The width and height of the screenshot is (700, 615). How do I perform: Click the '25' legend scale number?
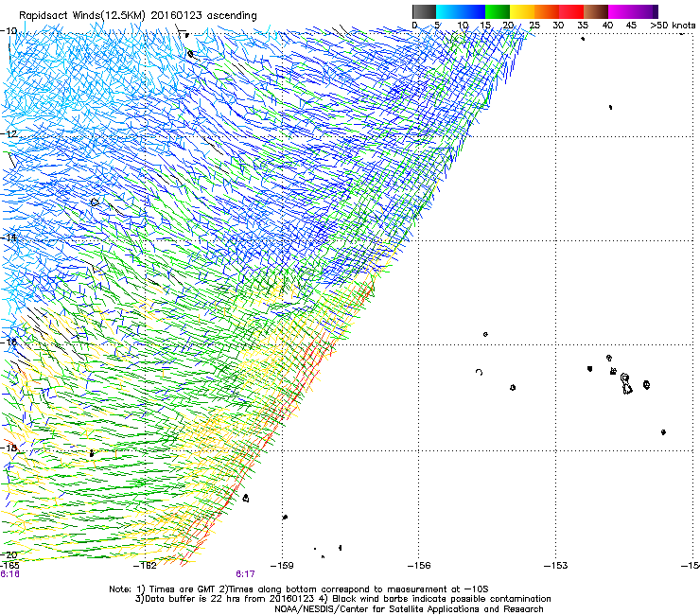pos(534,26)
